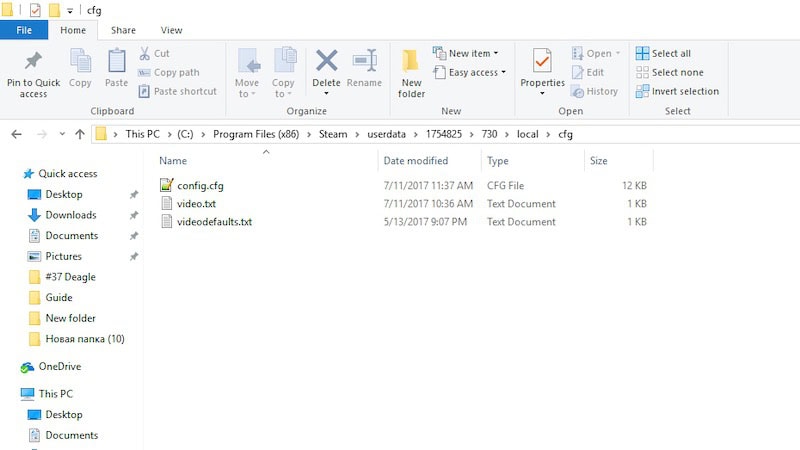Open file History
The width and height of the screenshot is (800, 450).
595,91
